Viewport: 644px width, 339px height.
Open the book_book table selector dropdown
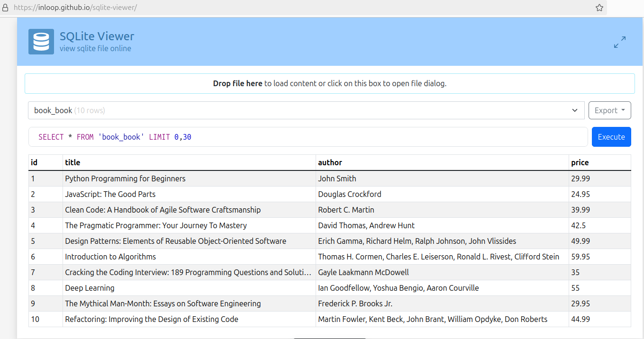point(306,110)
